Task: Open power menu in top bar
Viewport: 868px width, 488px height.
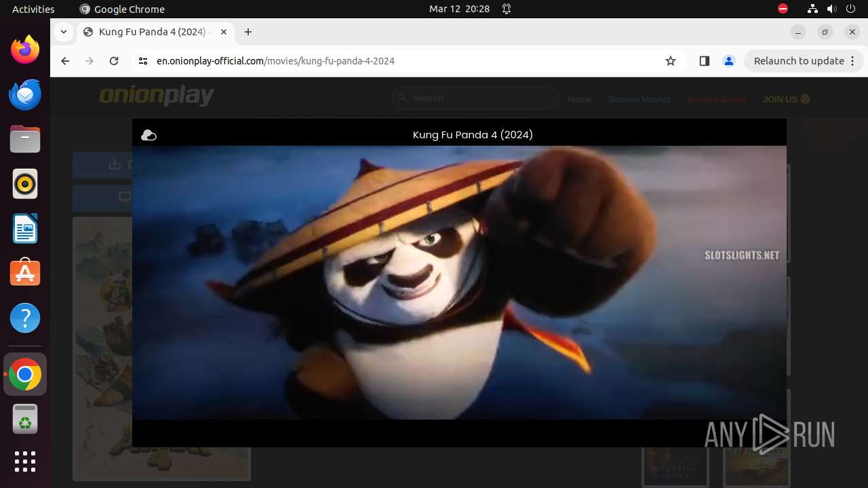Action: coord(852,9)
